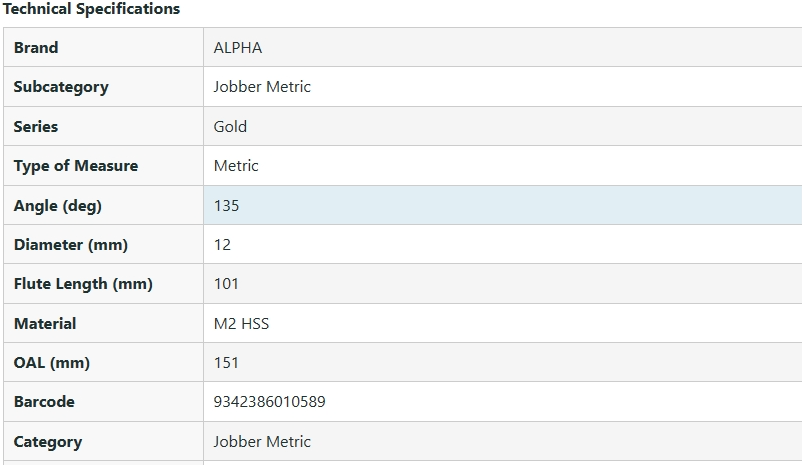Click the 151 OAL value
Screen dimensions: 802x465
click(226, 363)
